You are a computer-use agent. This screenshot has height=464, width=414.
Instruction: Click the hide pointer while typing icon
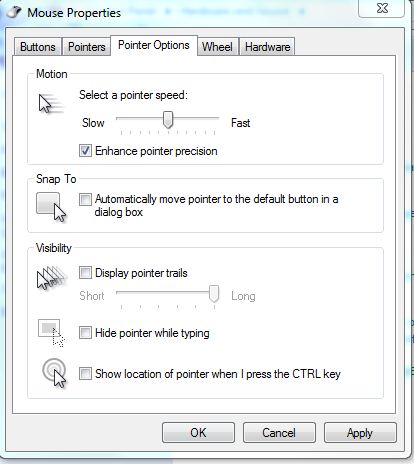[x=51, y=333]
